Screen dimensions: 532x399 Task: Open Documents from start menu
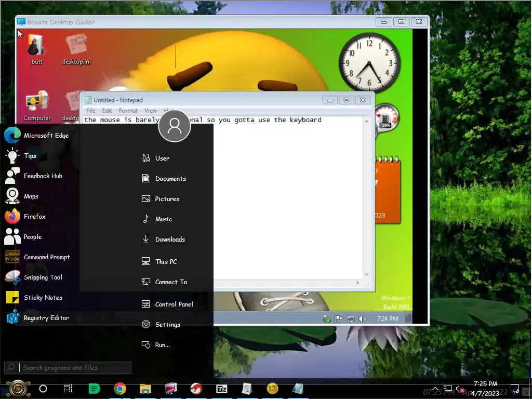pyautogui.click(x=164, y=179)
